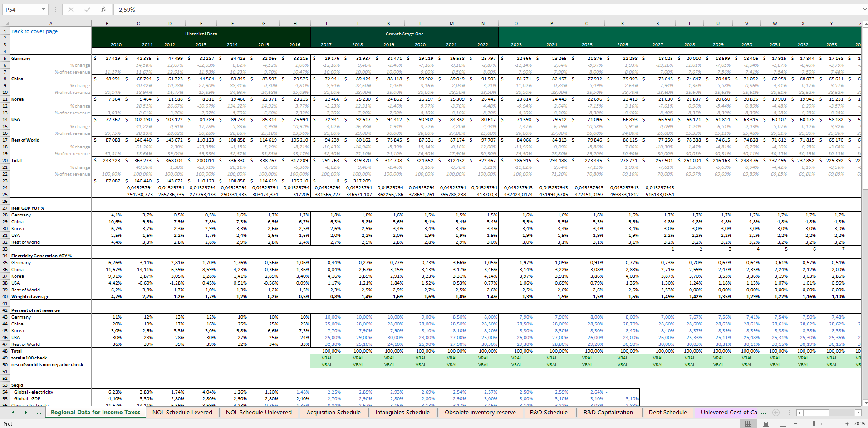Viewport: 868px width, 428px height.
Task: Select column A header
Action: pos(51,24)
